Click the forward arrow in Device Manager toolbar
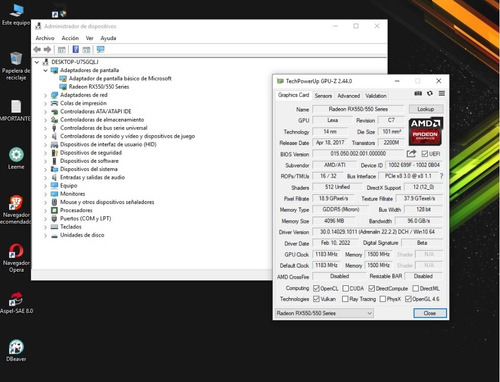Viewport: 500px width, 382px height. pyautogui.click(x=47, y=49)
